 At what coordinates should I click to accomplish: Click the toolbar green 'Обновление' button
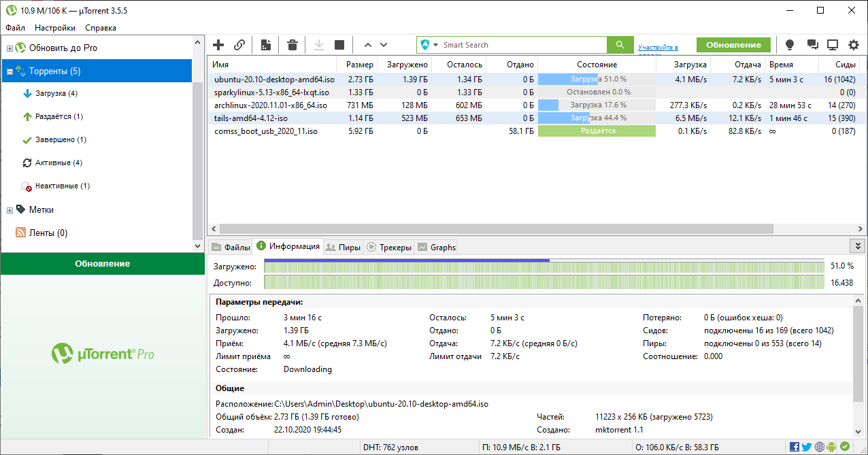click(x=733, y=45)
